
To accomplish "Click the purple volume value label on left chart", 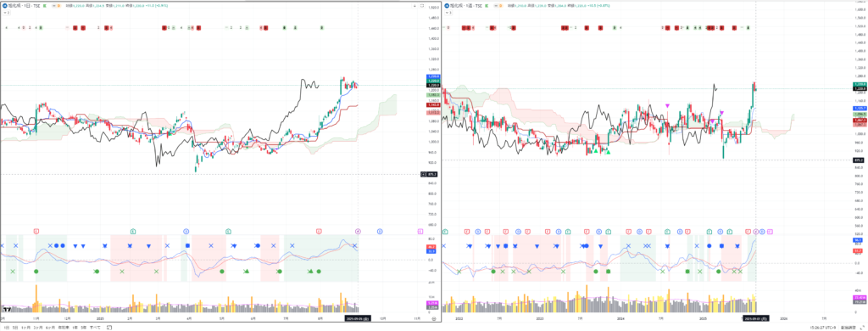I will 433,303.
